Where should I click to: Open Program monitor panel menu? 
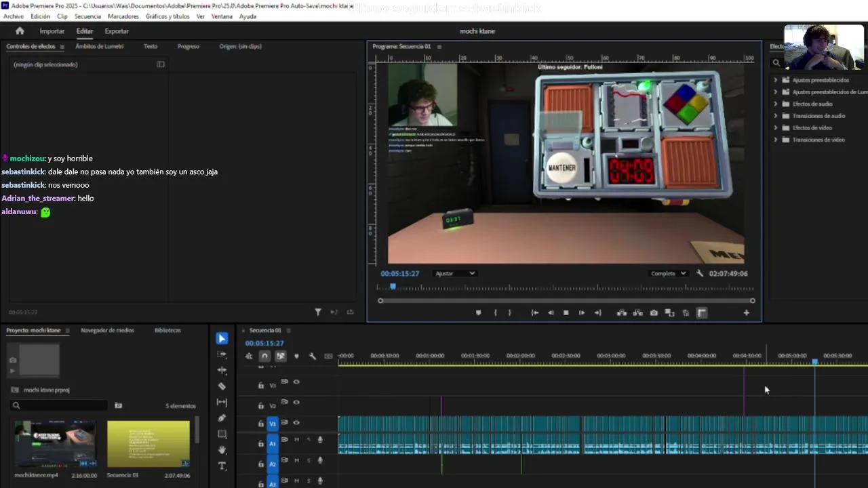[439, 46]
